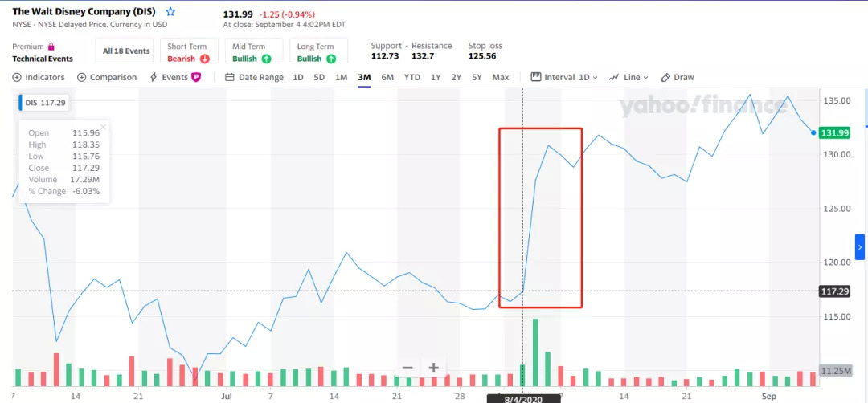Image resolution: width=868 pixels, height=403 pixels.
Task: Choose the 5Y time range
Action: point(477,78)
